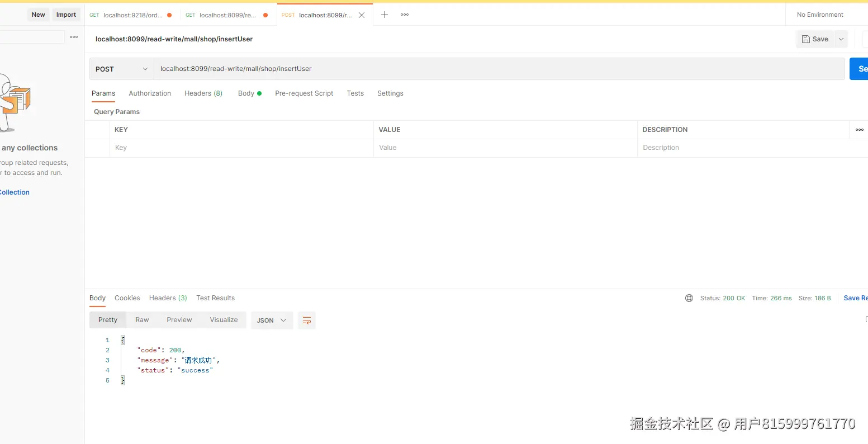Click the New button
868x444 pixels.
coord(39,15)
